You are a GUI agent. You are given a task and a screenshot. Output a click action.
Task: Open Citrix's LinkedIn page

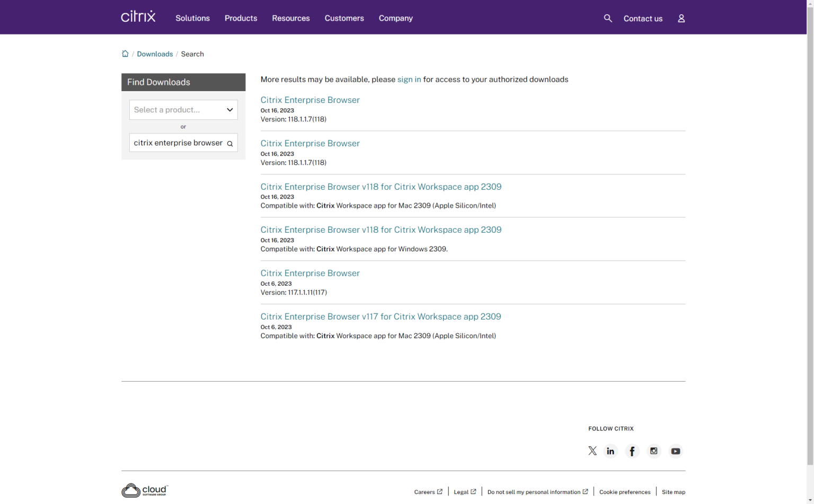(610, 451)
